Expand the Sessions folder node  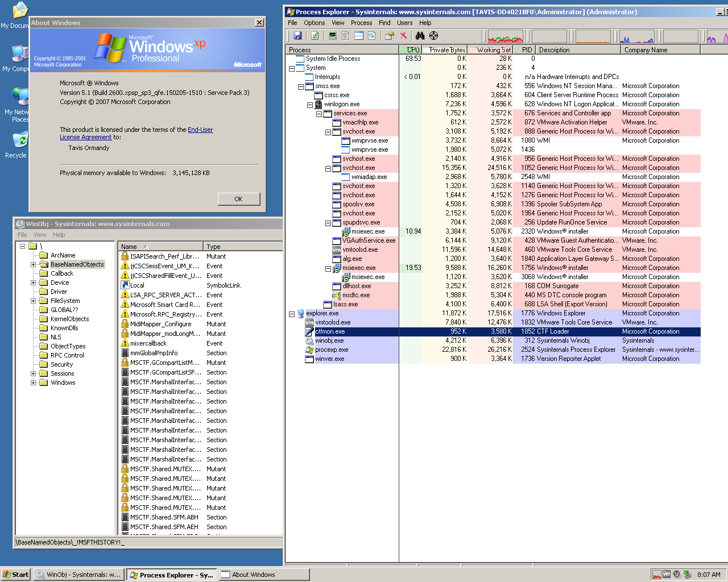pyautogui.click(x=33, y=374)
